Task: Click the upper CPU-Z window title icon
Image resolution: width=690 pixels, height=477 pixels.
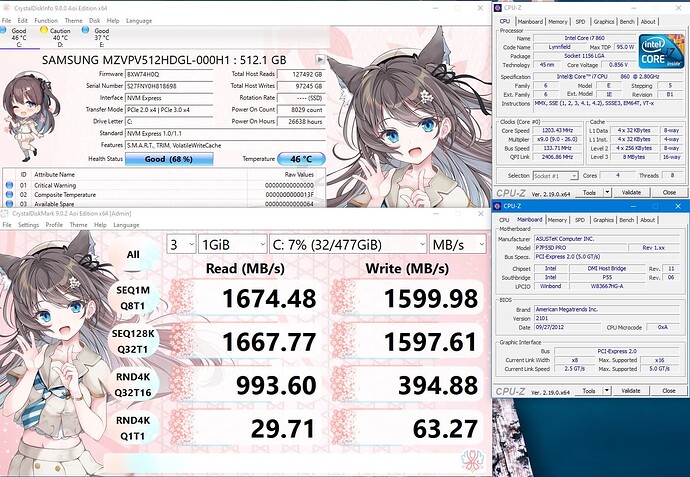Action: click(x=498, y=8)
